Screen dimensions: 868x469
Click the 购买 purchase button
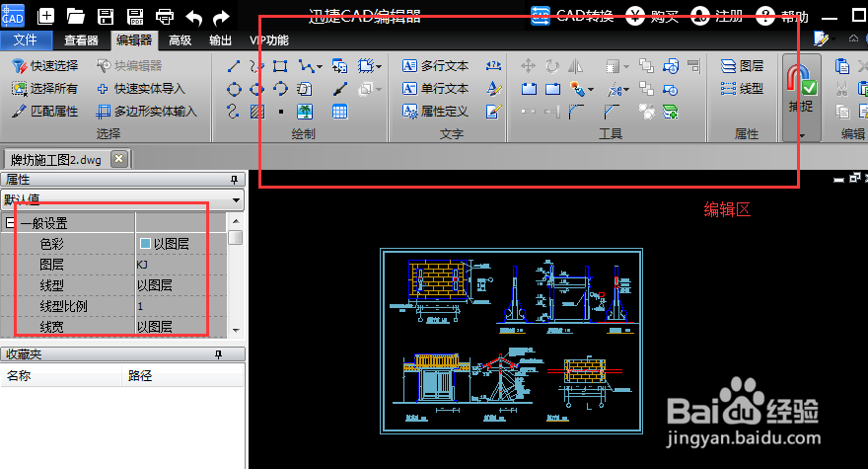click(653, 16)
